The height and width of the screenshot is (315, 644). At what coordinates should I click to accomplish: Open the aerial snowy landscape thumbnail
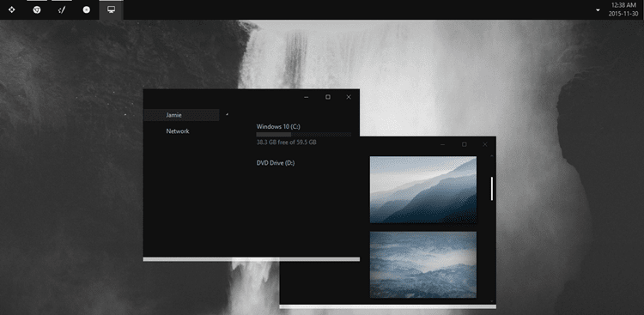423,264
